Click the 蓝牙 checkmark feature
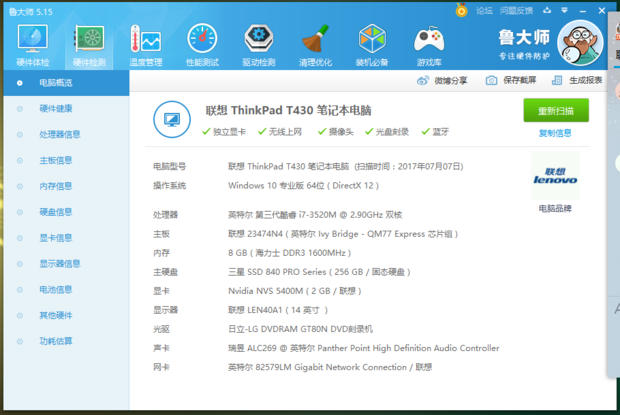The height and width of the screenshot is (415, 620). coord(435,132)
